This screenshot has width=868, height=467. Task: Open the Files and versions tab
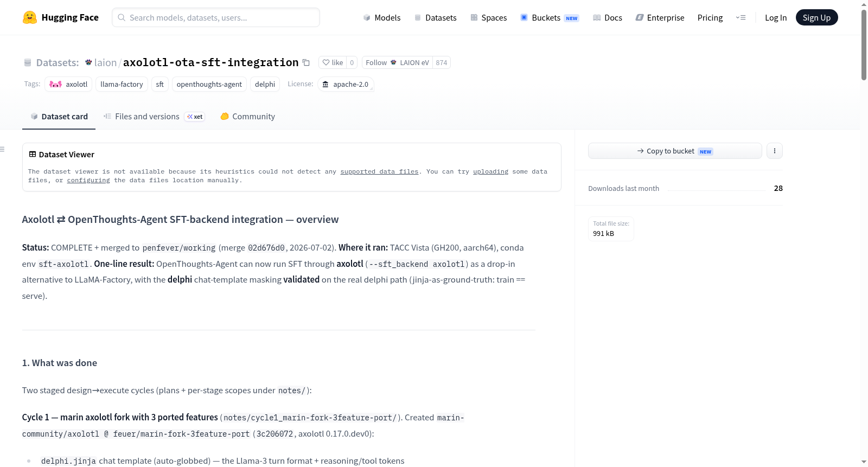[x=154, y=116]
